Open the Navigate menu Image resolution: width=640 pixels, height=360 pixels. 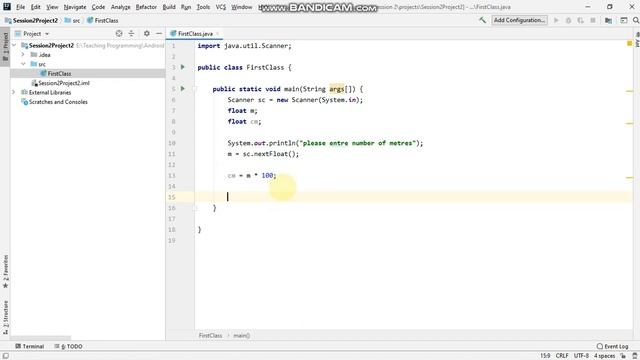(x=75, y=7)
